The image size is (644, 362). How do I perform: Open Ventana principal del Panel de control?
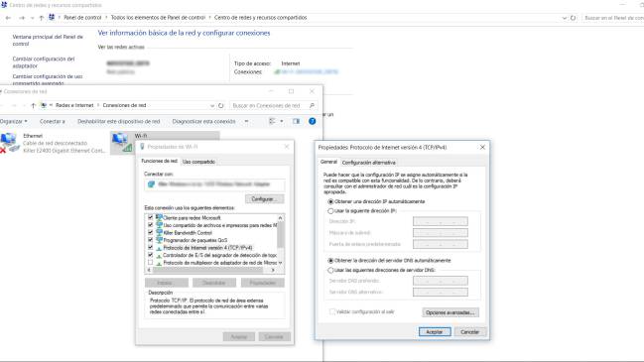pyautogui.click(x=48, y=41)
